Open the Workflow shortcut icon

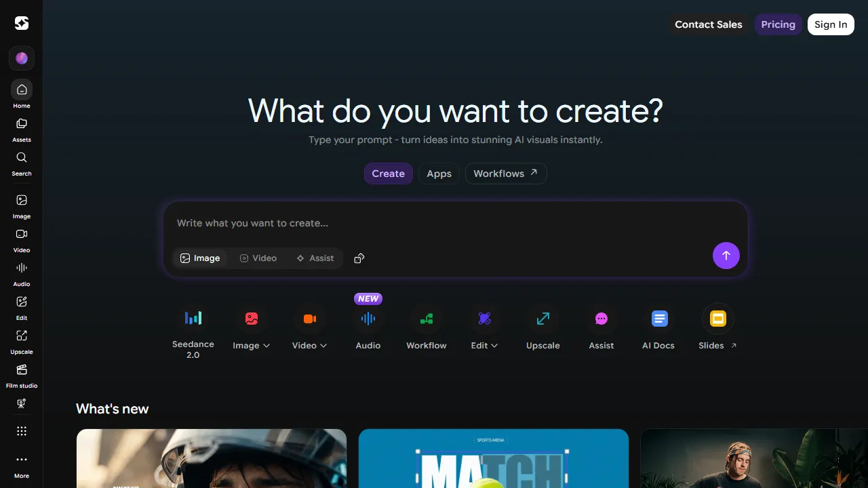pos(427,319)
